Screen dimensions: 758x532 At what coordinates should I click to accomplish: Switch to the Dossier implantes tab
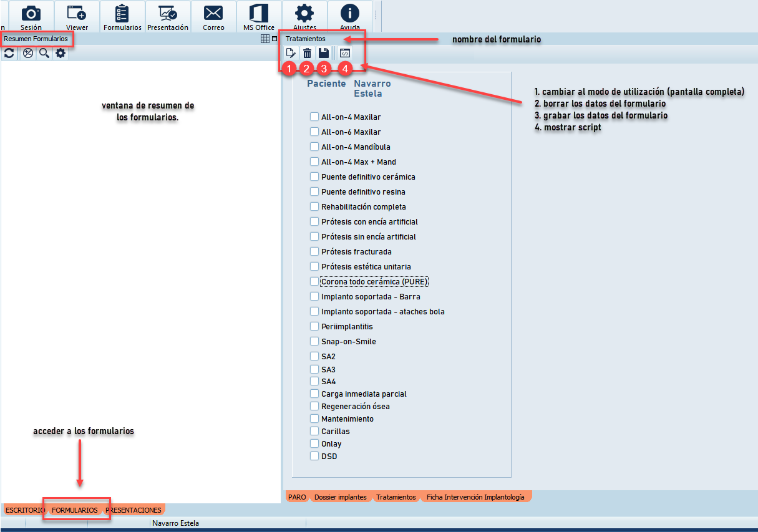[x=340, y=497]
